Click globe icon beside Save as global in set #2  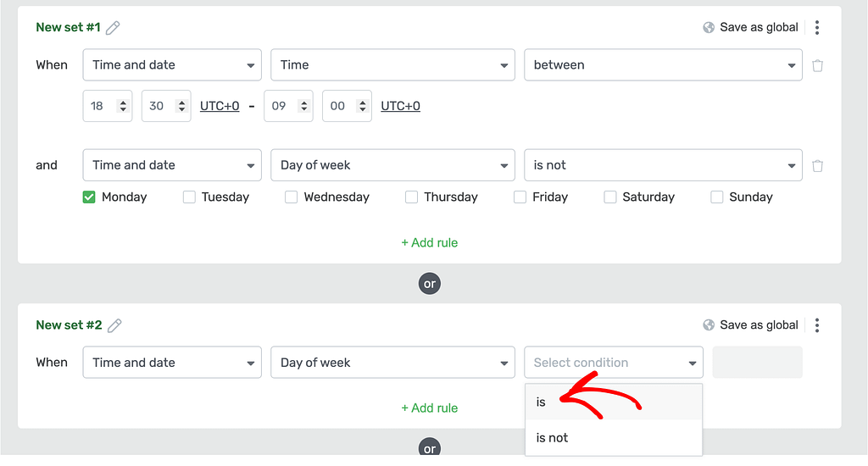(x=709, y=325)
